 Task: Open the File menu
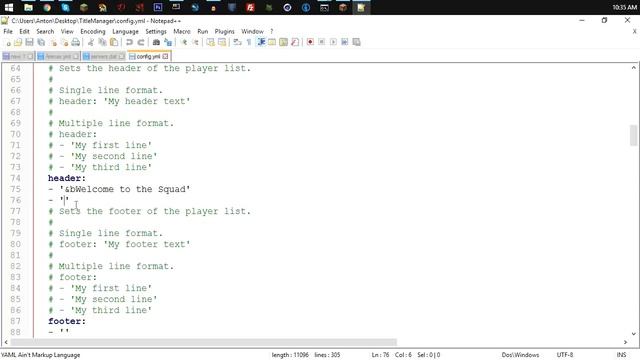pyautogui.click(x=8, y=31)
